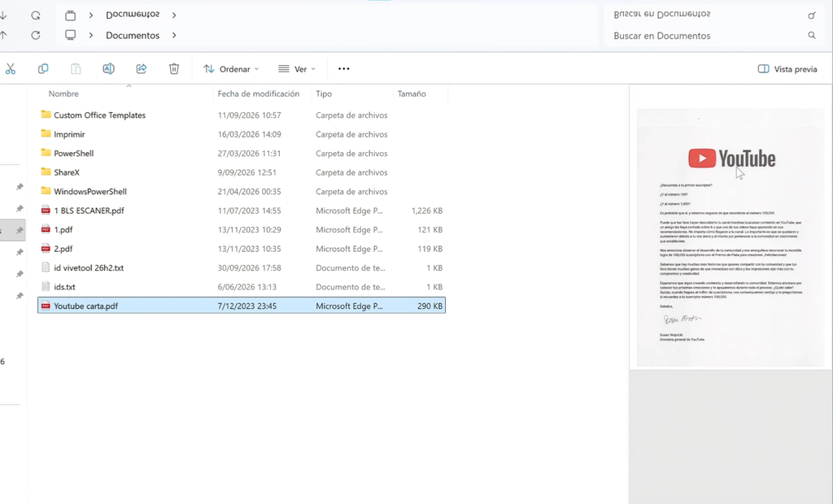This screenshot has width=833, height=504.
Task: Click Microsoft Edge P... type in 2.pdf row
Action: (349, 249)
